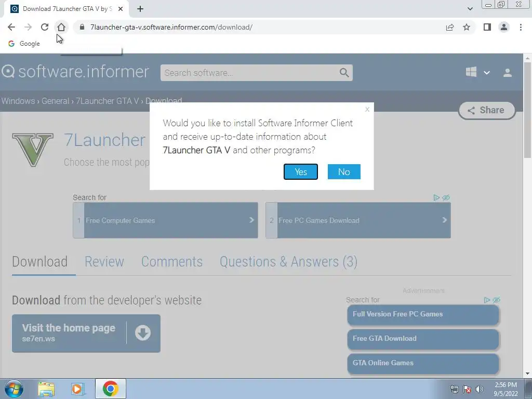Screen dimensions: 532x399
Task: Open the 7Launcher GTA V breadcrumb link
Action: point(107,101)
